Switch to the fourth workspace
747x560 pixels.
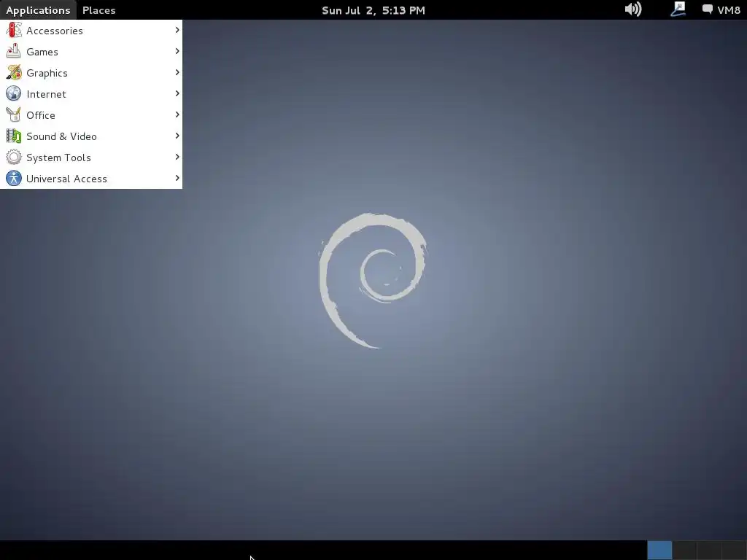[734, 551]
